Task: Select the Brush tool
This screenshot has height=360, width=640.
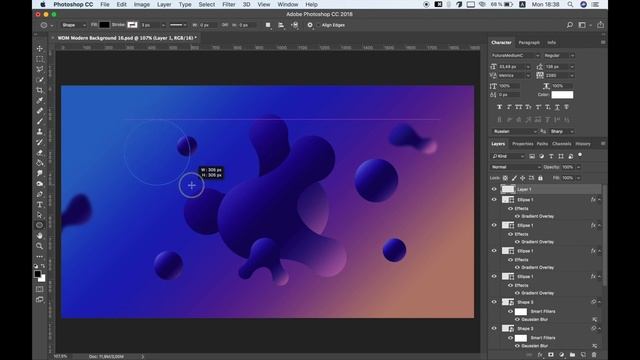Action: click(40, 121)
